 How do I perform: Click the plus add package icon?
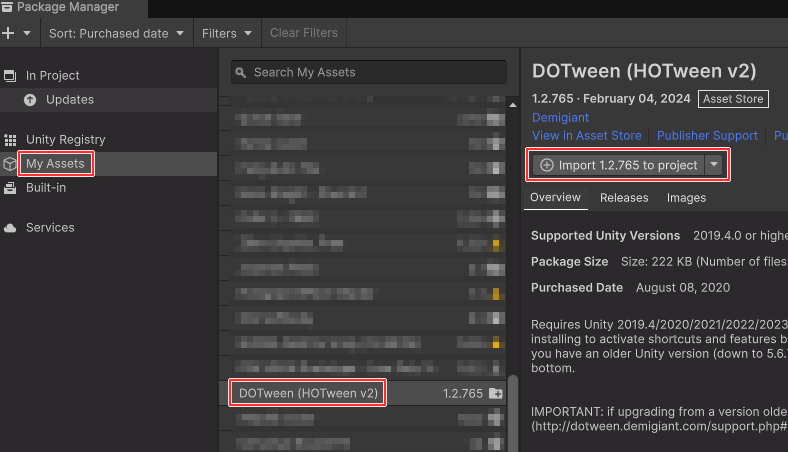click(9, 33)
